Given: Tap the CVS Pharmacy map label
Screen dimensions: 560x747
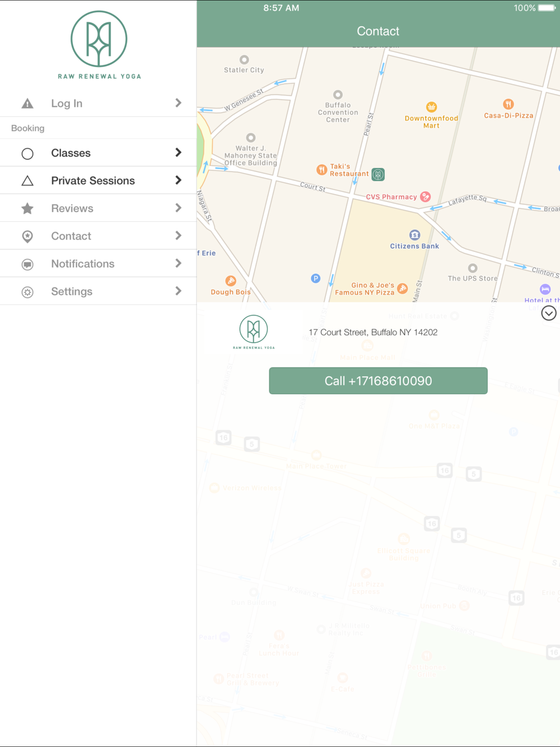Looking at the screenshot, I should [391, 197].
